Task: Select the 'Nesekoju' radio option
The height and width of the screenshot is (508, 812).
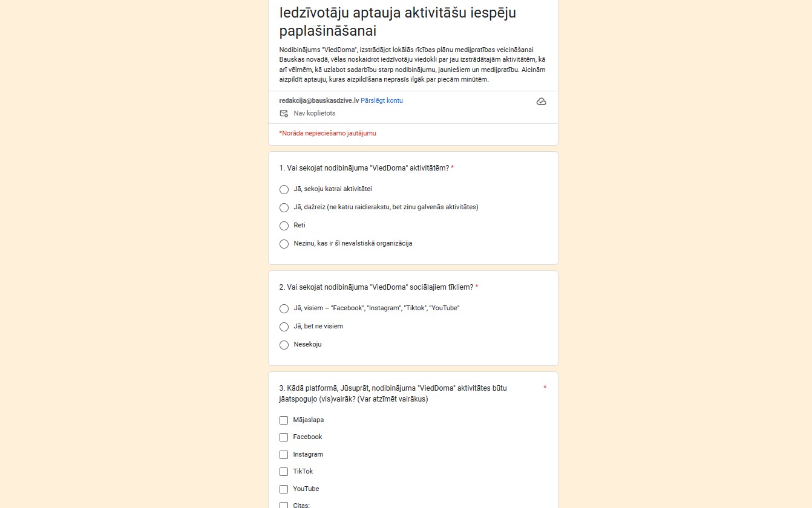Action: tap(284, 345)
